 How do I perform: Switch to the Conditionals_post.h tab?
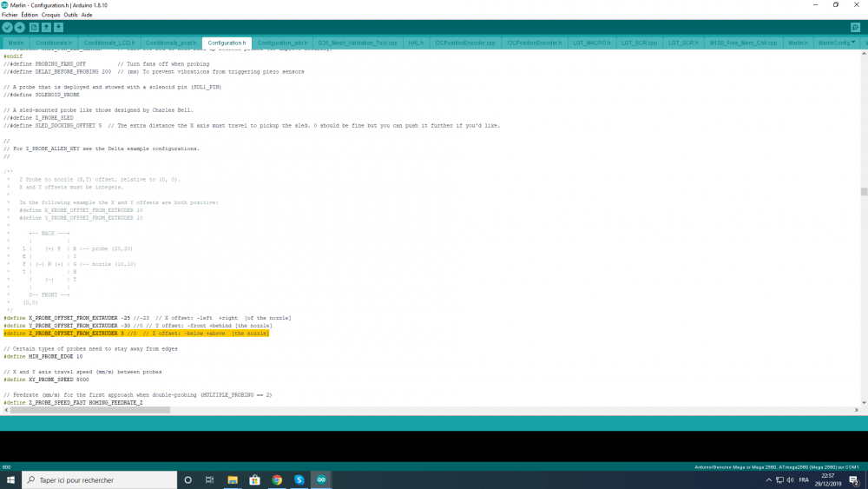[171, 43]
